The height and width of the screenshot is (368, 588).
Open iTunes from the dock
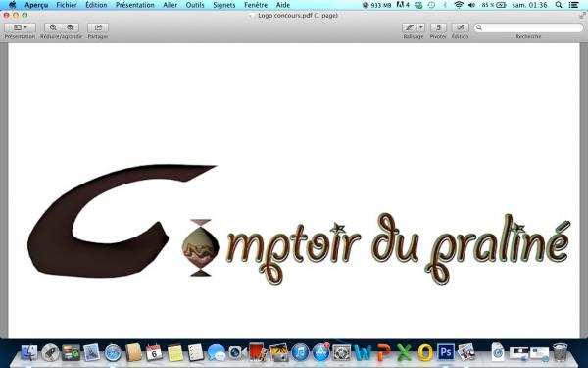[x=300, y=352]
